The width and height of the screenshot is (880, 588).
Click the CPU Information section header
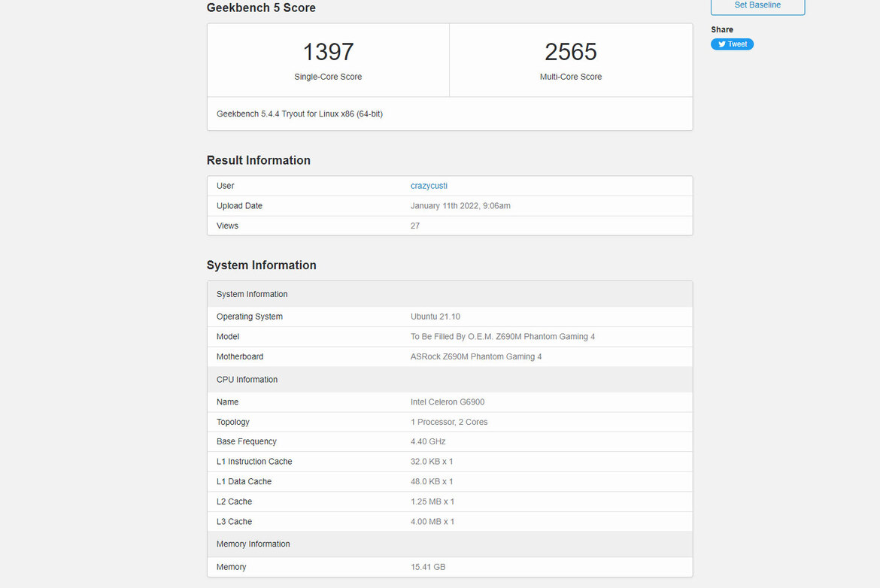450,380
